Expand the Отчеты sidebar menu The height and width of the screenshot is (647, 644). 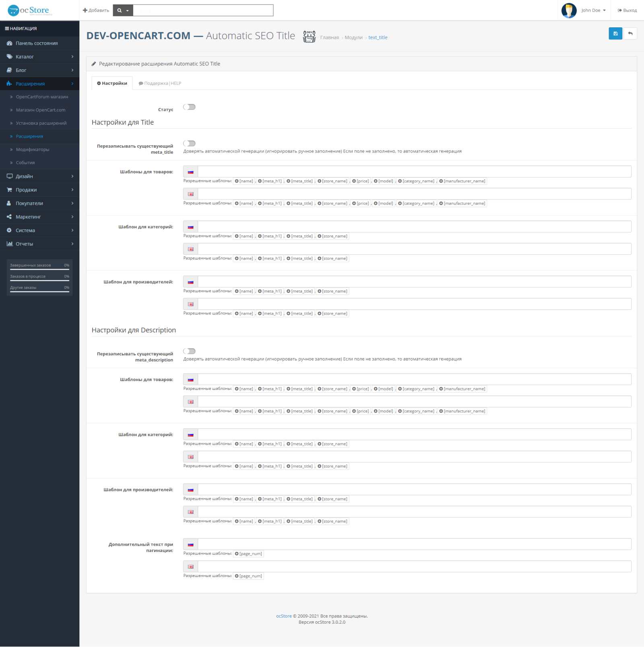(x=39, y=244)
